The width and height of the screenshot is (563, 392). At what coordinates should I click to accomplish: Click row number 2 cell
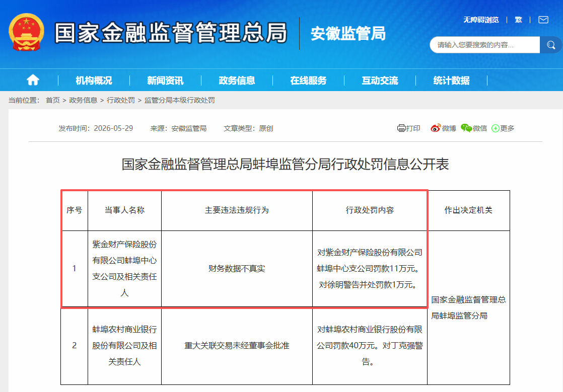click(x=75, y=346)
